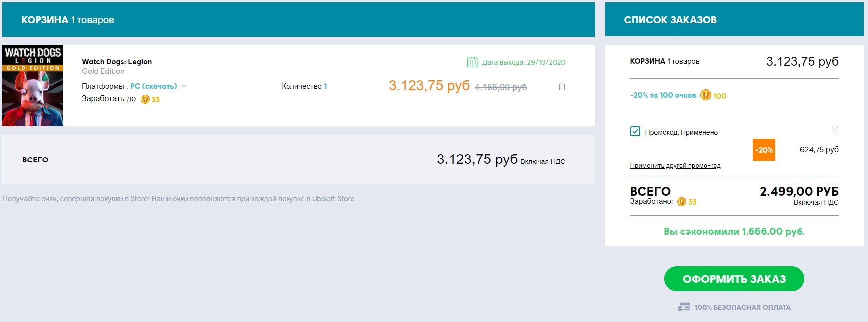Click the calendar icon beside the release date
This screenshot has height=322, width=868.
pyautogui.click(x=472, y=62)
